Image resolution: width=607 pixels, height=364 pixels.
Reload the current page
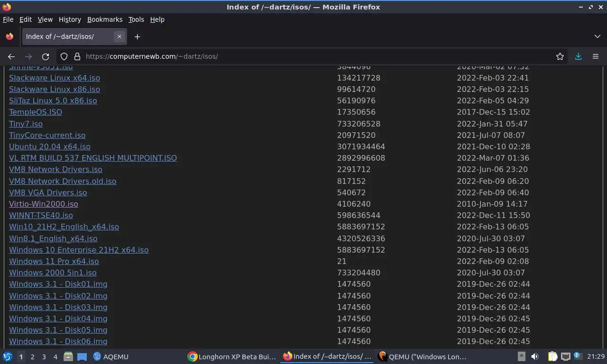(x=46, y=56)
